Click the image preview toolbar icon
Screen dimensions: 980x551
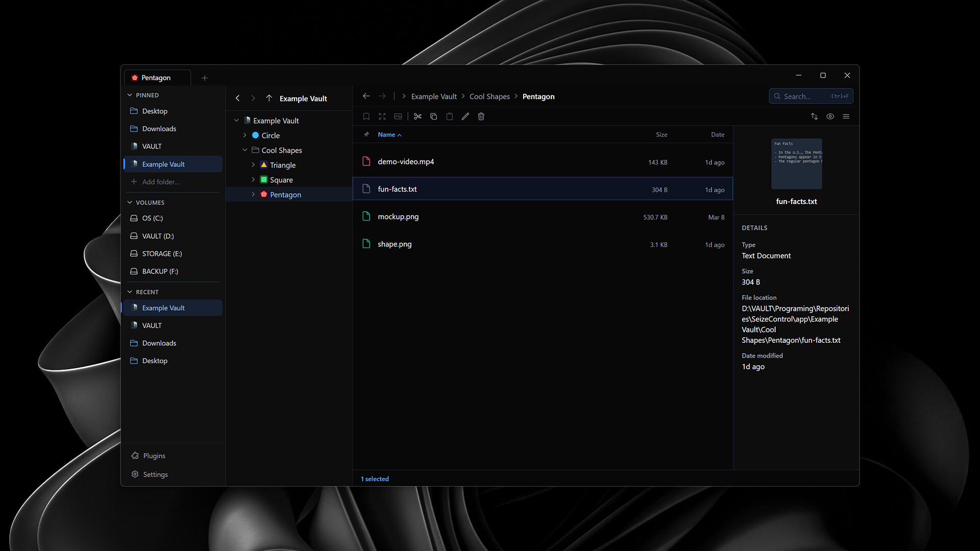[398, 116]
